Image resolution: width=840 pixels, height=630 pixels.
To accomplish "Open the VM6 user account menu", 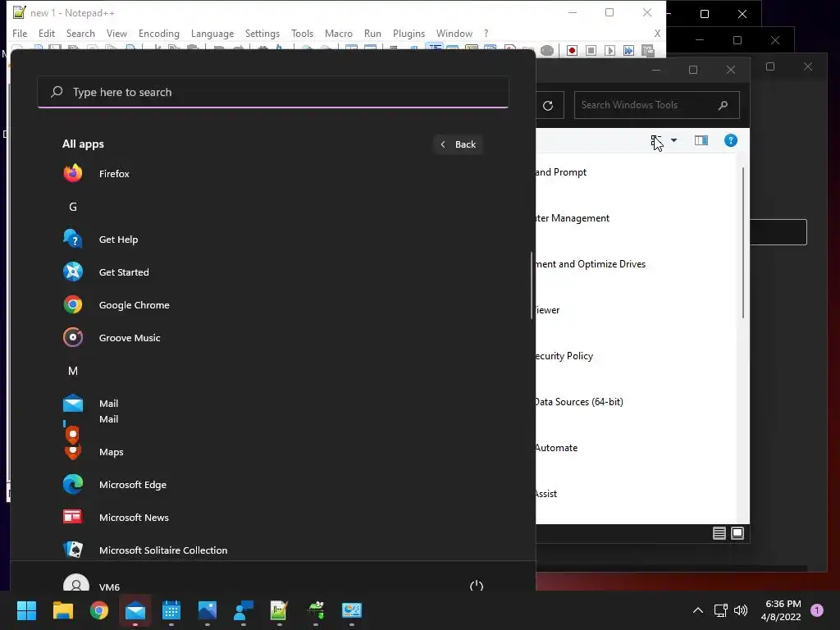I will (x=92, y=586).
